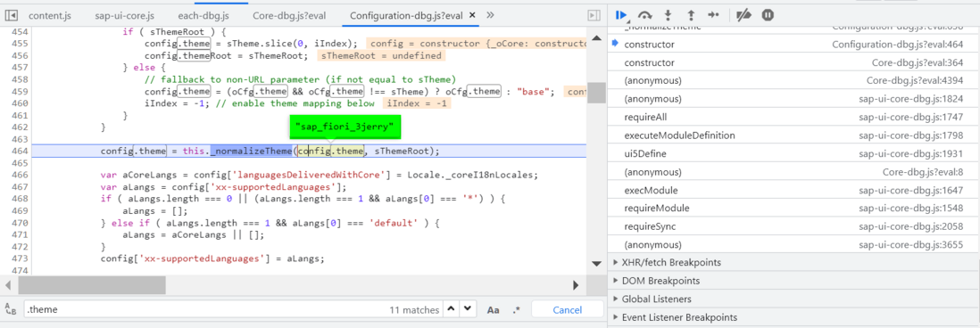
Task: Cancel the search bar
Action: [x=568, y=309]
